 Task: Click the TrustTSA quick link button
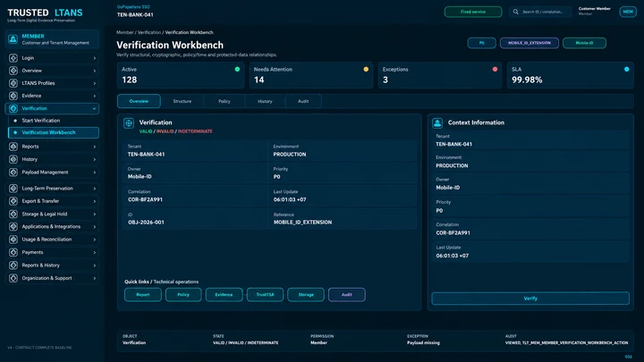click(x=265, y=295)
